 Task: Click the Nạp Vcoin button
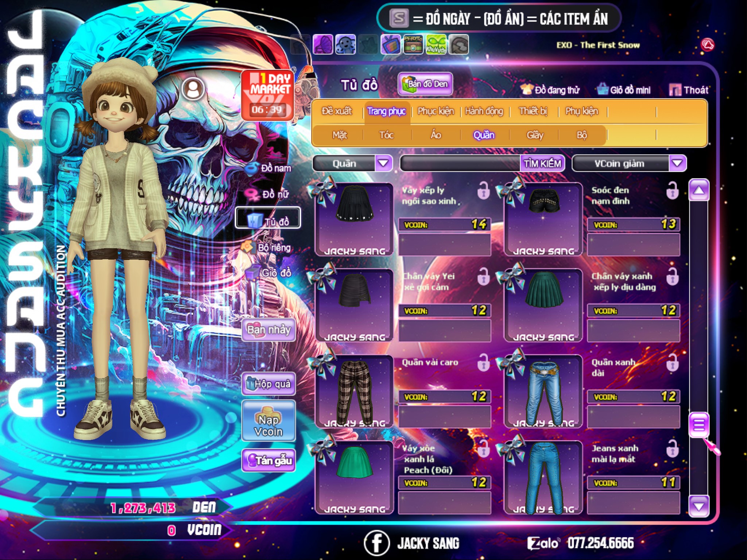tap(268, 421)
